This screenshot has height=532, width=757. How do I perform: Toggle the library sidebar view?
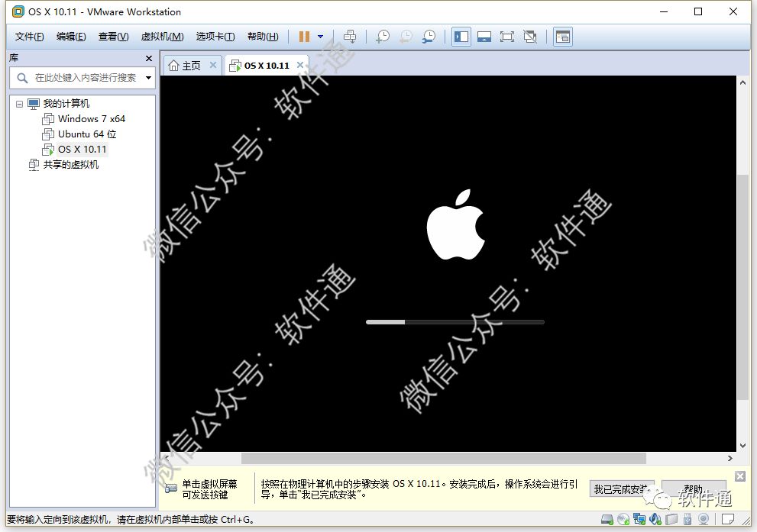click(461, 37)
